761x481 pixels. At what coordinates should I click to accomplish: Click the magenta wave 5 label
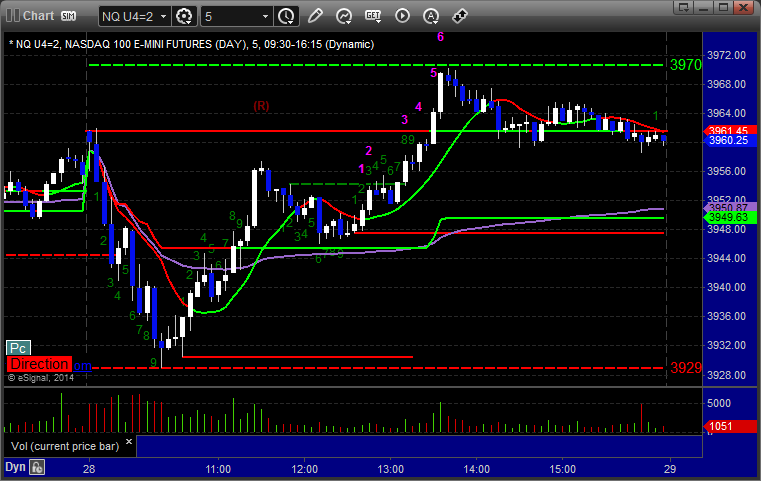[x=433, y=73]
